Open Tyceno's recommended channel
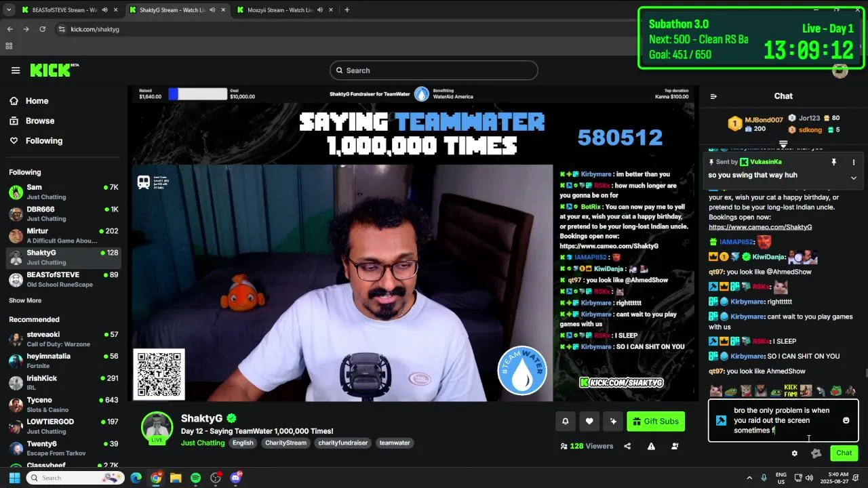The width and height of the screenshot is (868, 488). coord(64,405)
